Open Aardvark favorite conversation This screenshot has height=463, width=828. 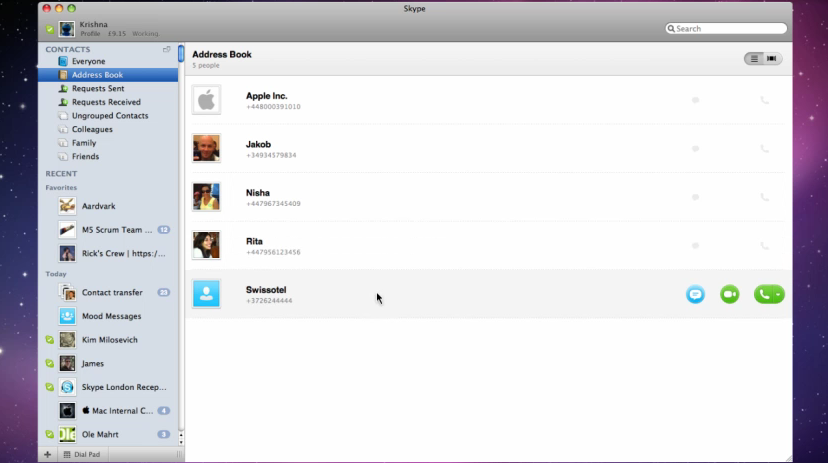(x=108, y=206)
